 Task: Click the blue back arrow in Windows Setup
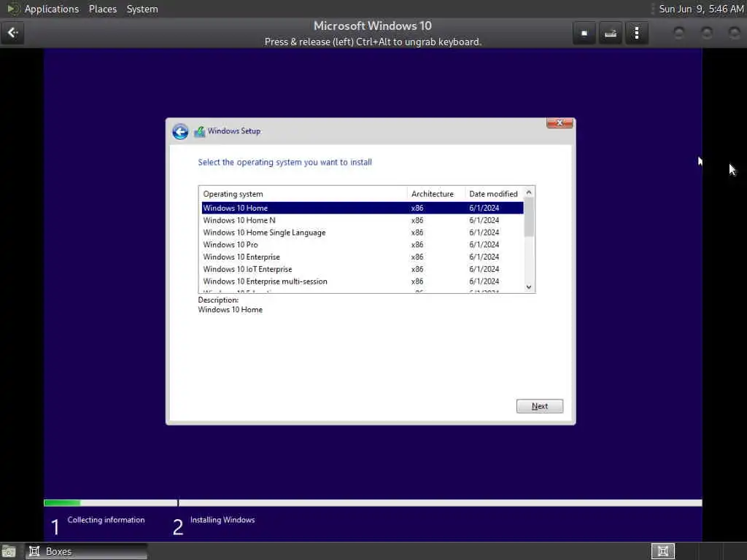pos(180,131)
